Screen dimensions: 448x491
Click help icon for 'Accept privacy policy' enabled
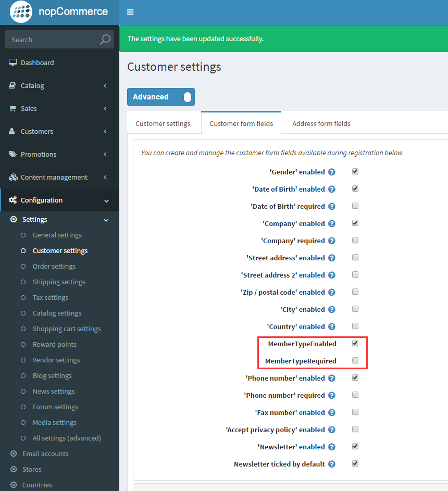(x=332, y=430)
